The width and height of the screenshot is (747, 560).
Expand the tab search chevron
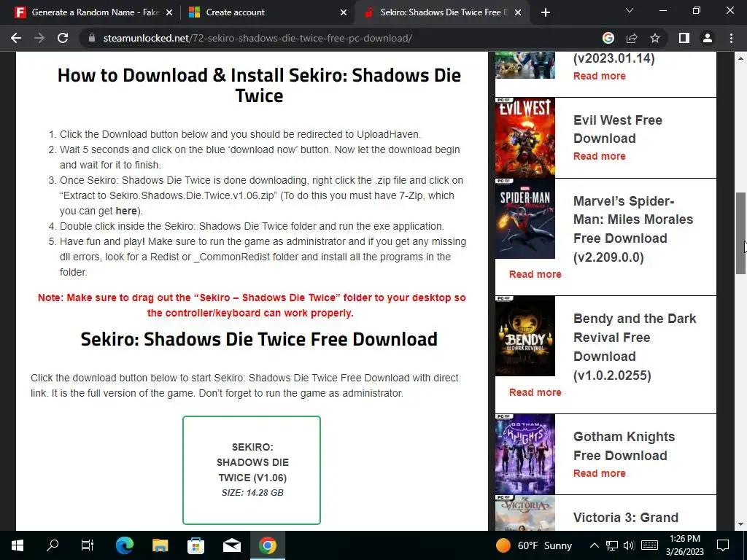630,10
